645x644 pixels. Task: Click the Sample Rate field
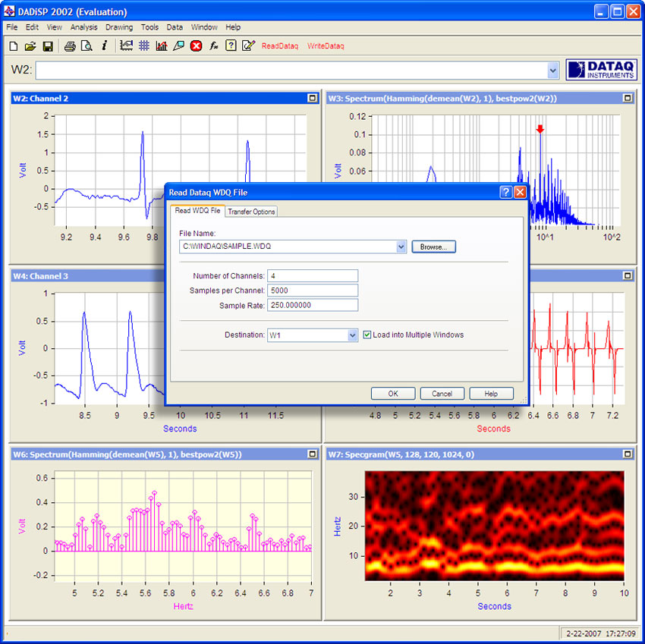tap(313, 305)
